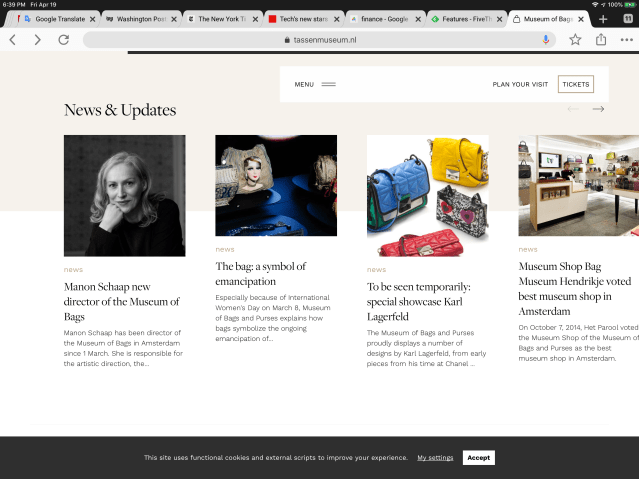This screenshot has width=639, height=479.
Task: Go back using the browser back arrow
Action: pyautogui.click(x=13, y=40)
